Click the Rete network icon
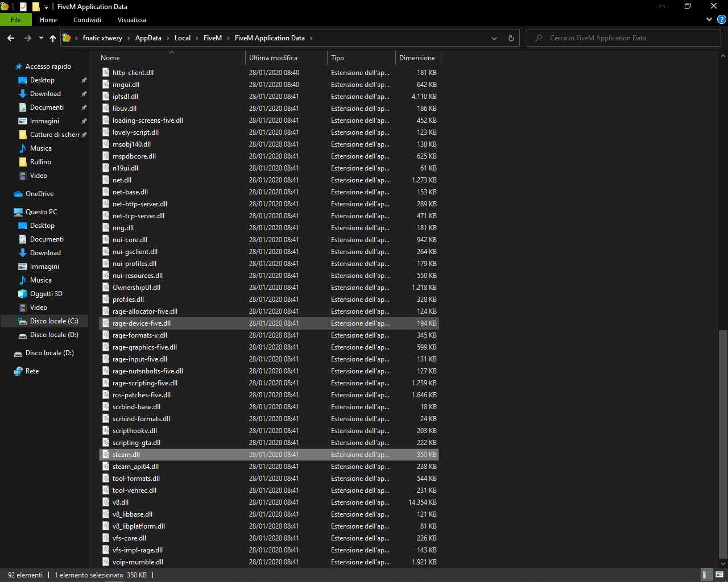Screen dimensions: 728x582 coord(18,371)
